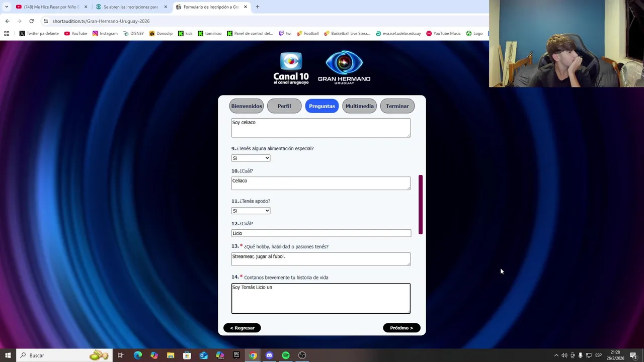The image size is (644, 362).
Task: Select the Preguntas form step
Action: [x=322, y=106]
